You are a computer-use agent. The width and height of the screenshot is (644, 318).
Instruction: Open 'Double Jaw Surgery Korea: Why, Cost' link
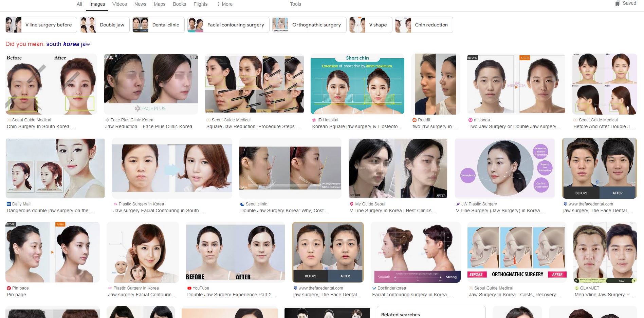[x=284, y=211]
